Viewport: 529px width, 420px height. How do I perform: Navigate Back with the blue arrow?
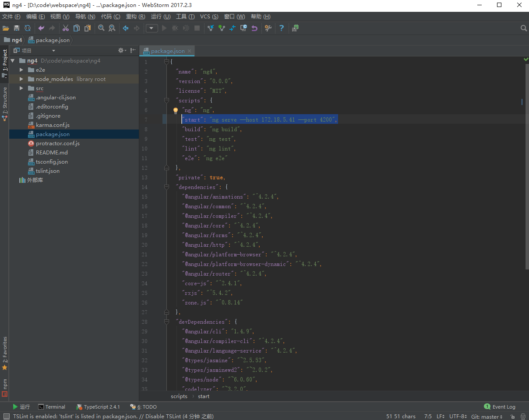click(x=126, y=28)
